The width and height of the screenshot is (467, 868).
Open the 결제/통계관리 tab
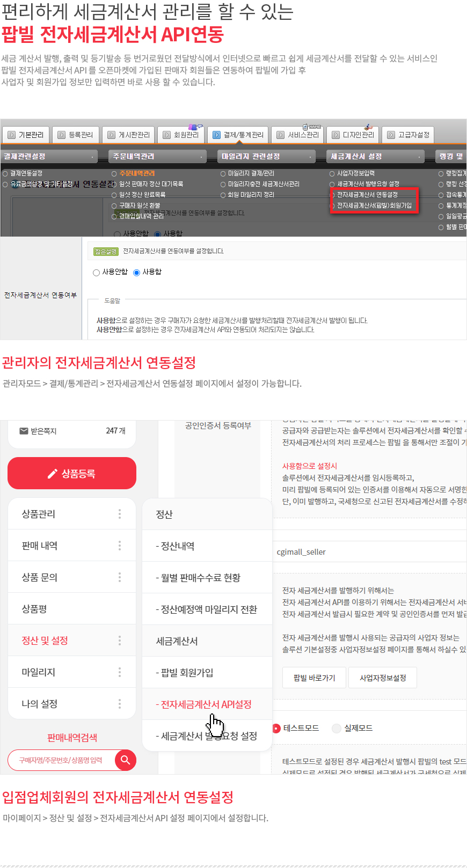click(238, 135)
